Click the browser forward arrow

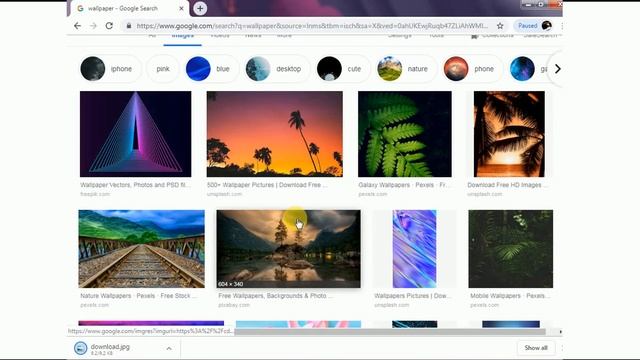tap(93, 26)
